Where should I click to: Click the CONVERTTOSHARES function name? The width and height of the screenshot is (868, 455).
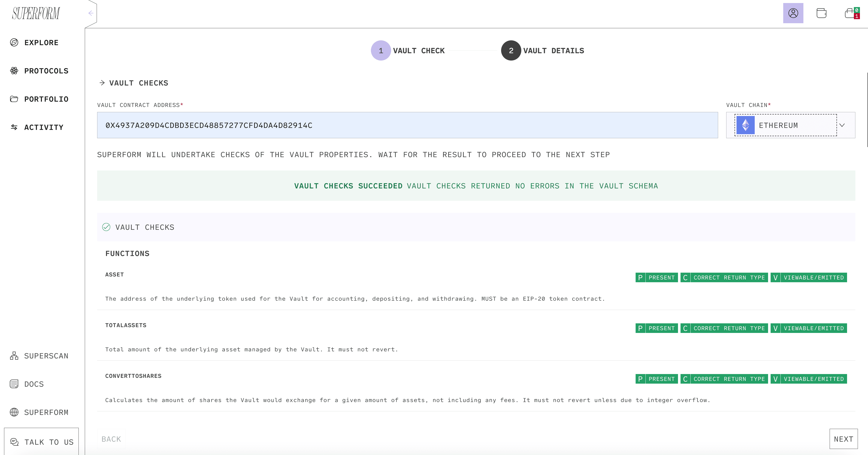tap(133, 376)
